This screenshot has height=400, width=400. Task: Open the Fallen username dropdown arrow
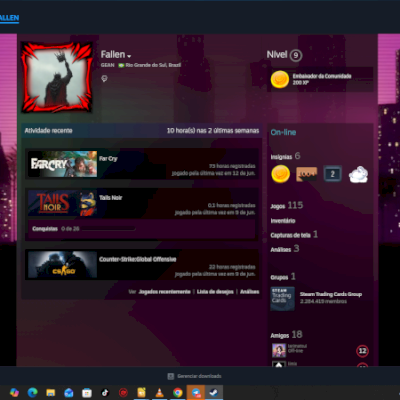tap(129, 56)
